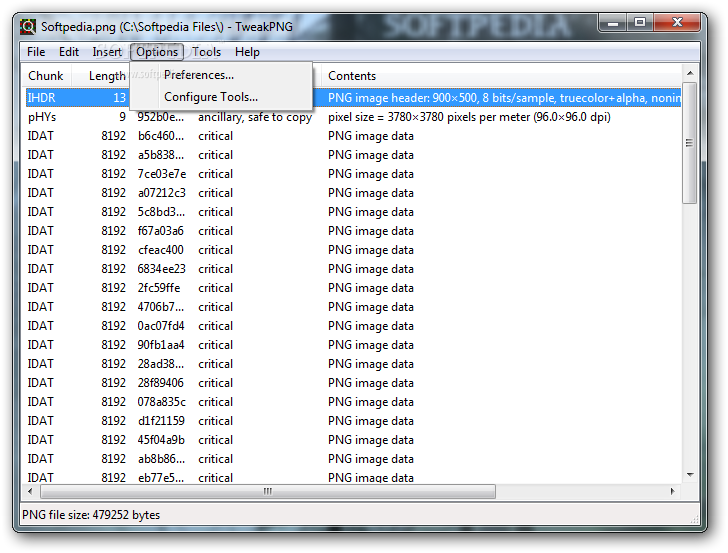Screen dimensions: 728x553
Task: Open the Tools menu
Action: point(207,52)
